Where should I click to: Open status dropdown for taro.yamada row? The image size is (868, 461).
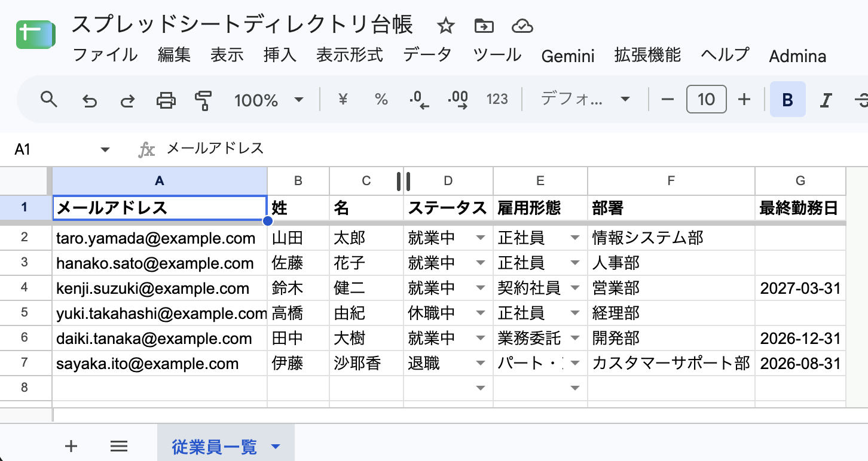coord(481,238)
